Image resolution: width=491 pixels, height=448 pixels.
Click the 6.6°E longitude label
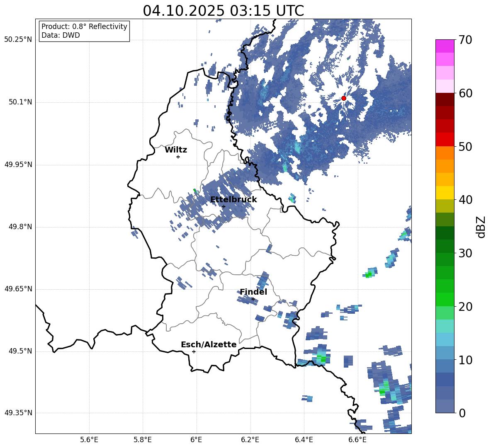(357, 440)
